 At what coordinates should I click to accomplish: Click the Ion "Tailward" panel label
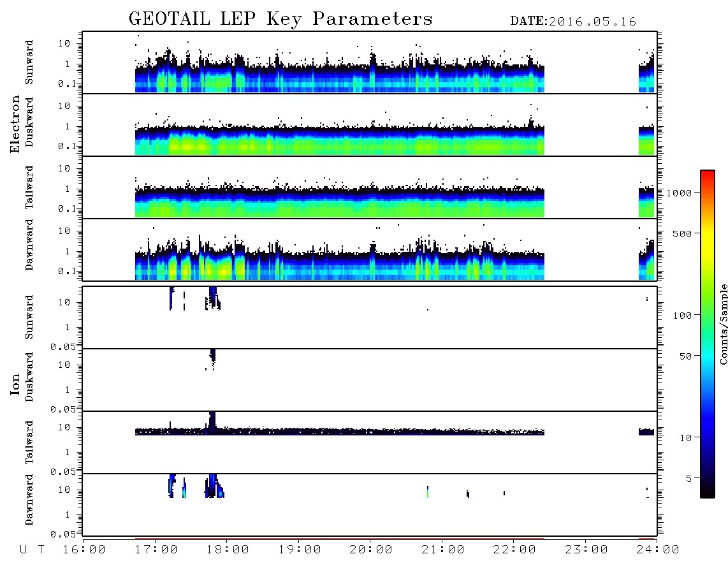pyautogui.click(x=29, y=442)
